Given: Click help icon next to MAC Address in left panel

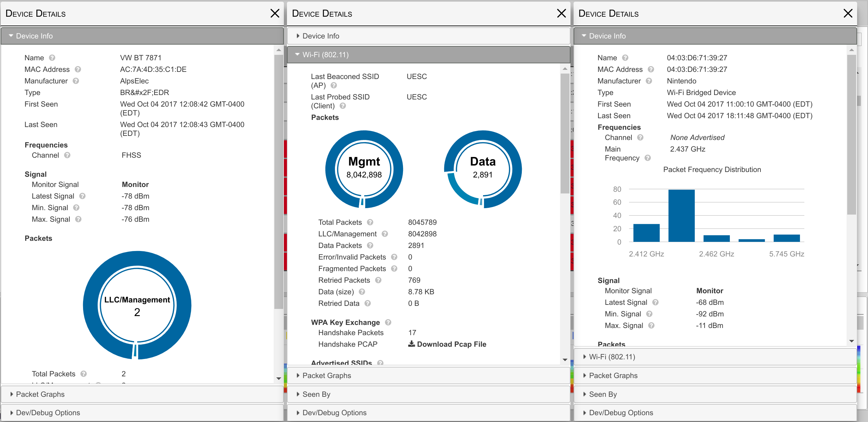Looking at the screenshot, I should (x=78, y=69).
